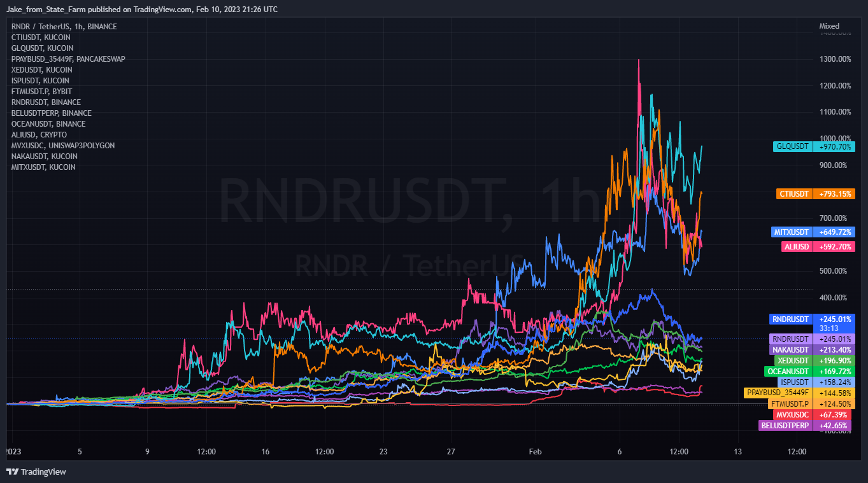The width and height of the screenshot is (868, 483).
Task: Click the 6 date label on time axis
Action: click(x=620, y=452)
